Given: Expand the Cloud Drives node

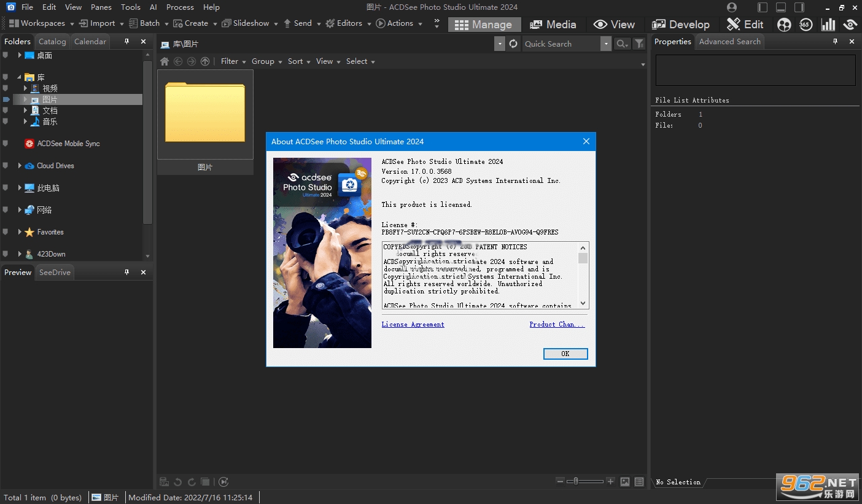Looking at the screenshot, I should pos(20,166).
